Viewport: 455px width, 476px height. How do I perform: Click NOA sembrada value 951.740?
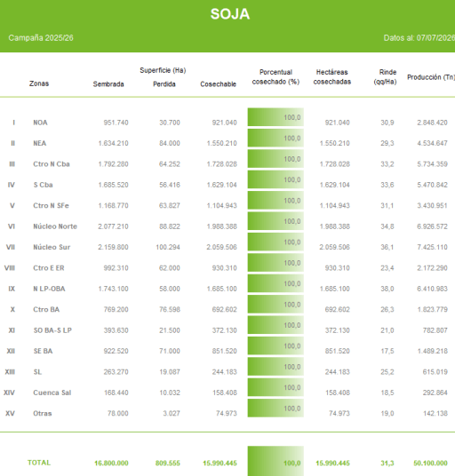[x=116, y=123]
